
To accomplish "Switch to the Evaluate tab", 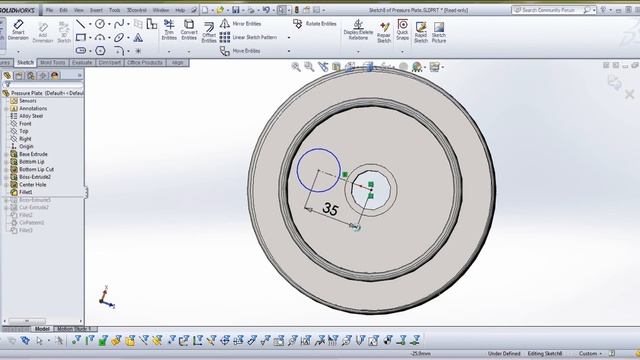I will [x=82, y=62].
